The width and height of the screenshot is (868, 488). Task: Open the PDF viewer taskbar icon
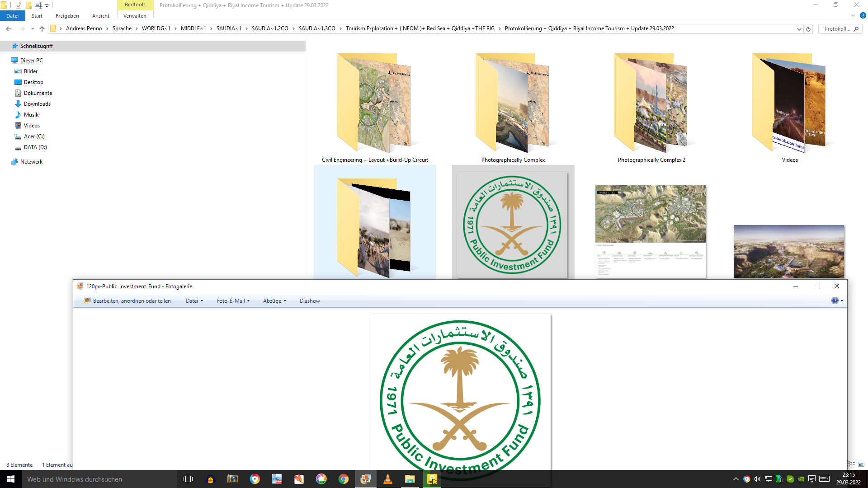click(x=277, y=479)
